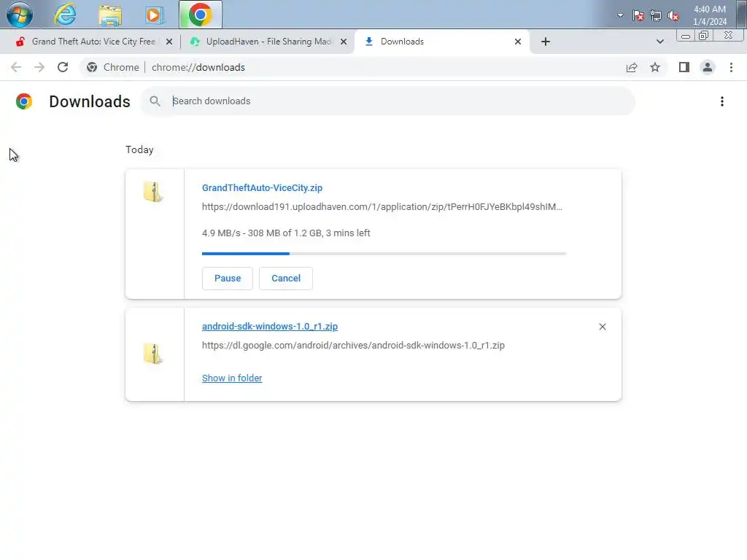
Task: Switch to Grand Theft Auto: Vice City tab
Action: 93,42
